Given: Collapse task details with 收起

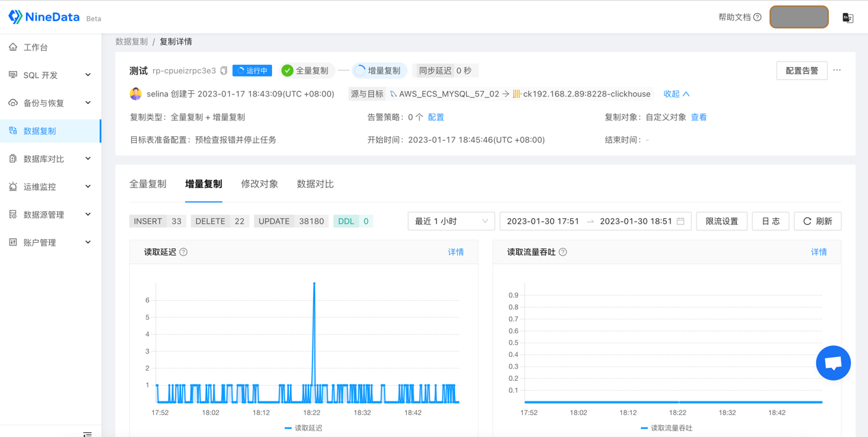Looking at the screenshot, I should pos(677,94).
